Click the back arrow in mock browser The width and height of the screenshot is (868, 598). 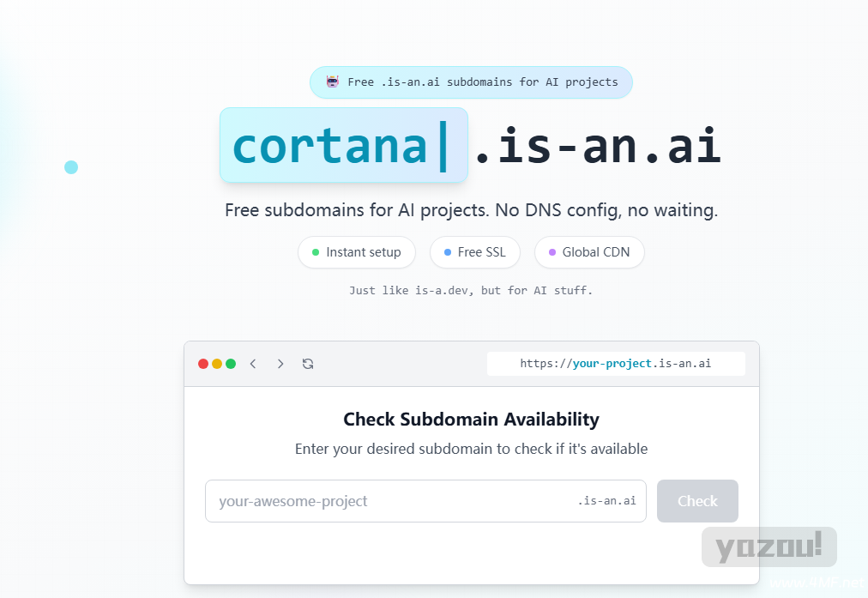[x=253, y=364]
